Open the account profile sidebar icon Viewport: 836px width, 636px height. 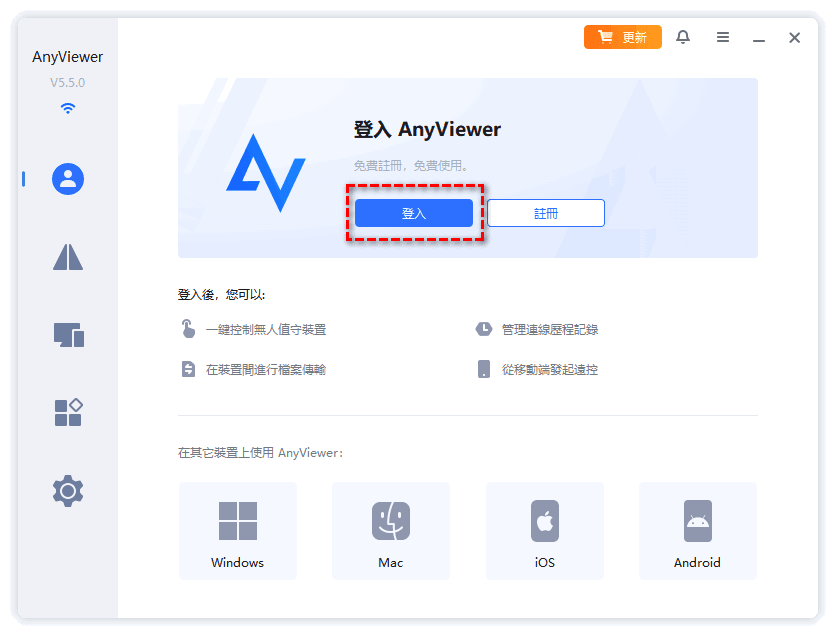point(68,179)
